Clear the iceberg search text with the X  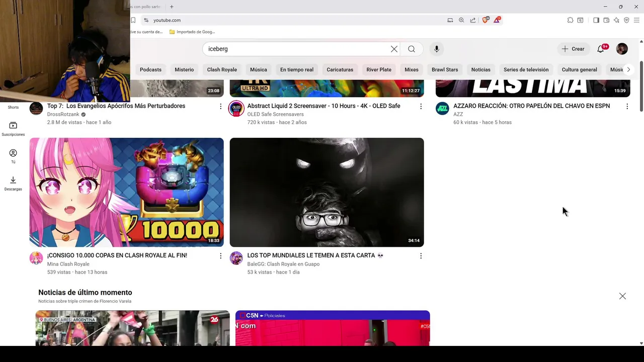coord(394,49)
